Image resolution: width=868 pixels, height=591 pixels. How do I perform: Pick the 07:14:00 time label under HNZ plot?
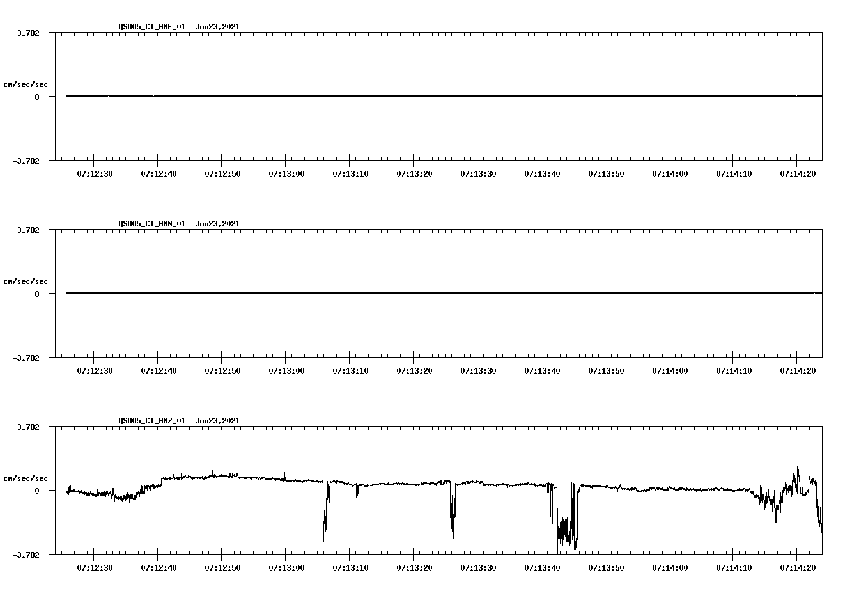(670, 567)
